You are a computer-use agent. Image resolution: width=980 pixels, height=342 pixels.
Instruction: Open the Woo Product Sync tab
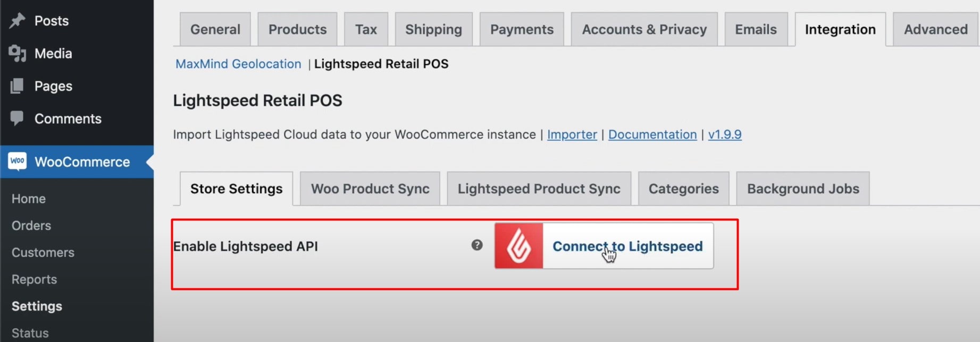pyautogui.click(x=370, y=189)
